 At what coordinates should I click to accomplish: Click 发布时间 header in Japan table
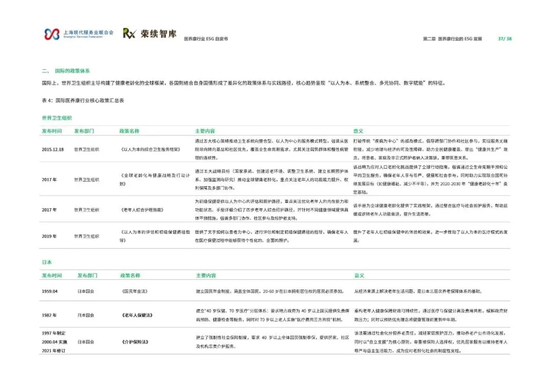(x=52, y=276)
